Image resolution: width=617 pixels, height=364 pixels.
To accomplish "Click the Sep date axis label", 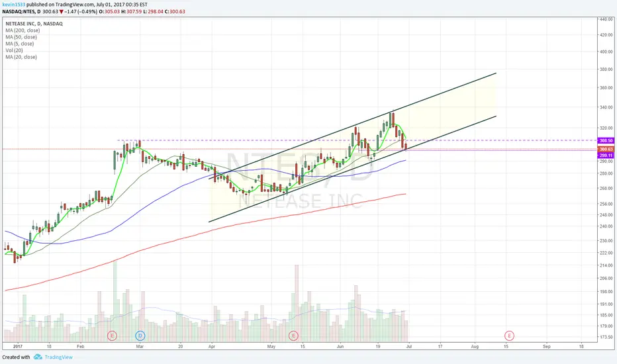I will [x=546, y=347].
